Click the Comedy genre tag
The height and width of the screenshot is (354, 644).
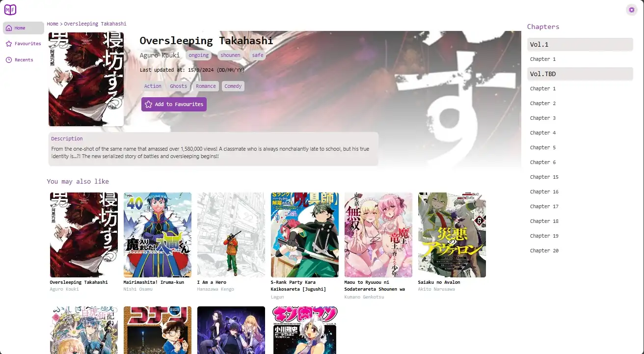click(233, 86)
